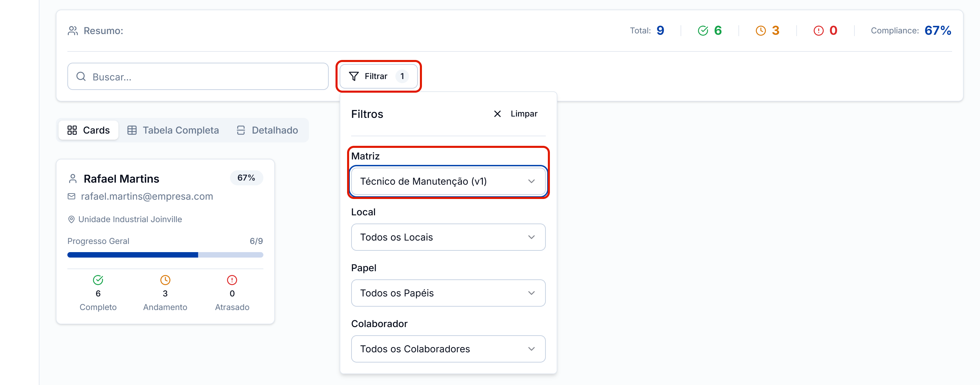Viewport: 980px width, 385px height.
Task: Click the search magnifier icon
Action: (81, 77)
